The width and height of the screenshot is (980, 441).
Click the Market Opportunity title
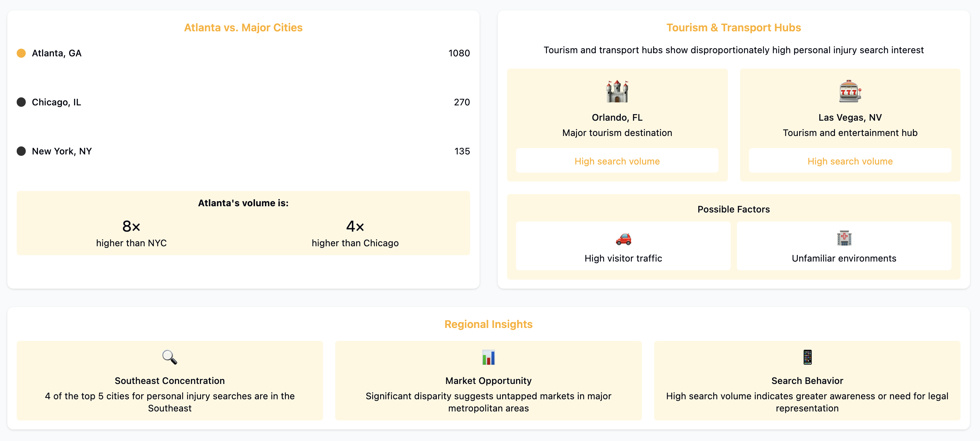click(489, 381)
